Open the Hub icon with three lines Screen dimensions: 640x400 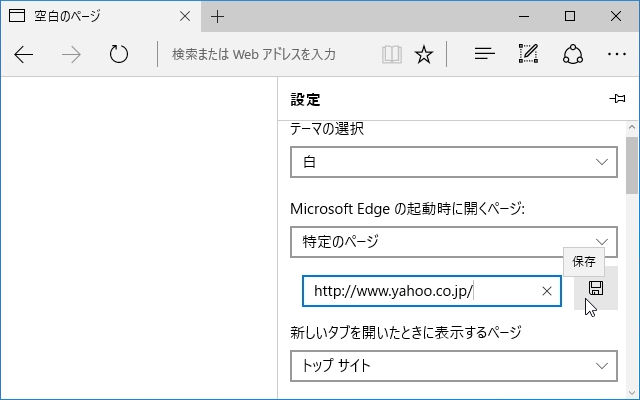(x=484, y=54)
